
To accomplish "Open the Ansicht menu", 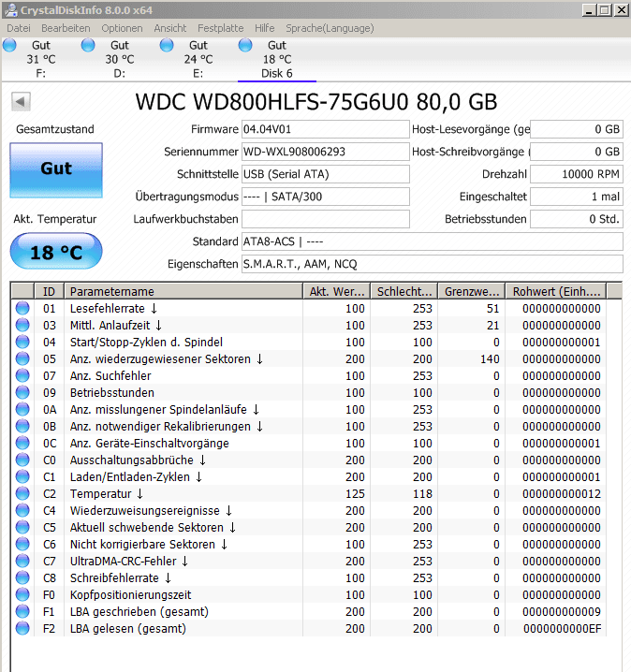I will (170, 28).
